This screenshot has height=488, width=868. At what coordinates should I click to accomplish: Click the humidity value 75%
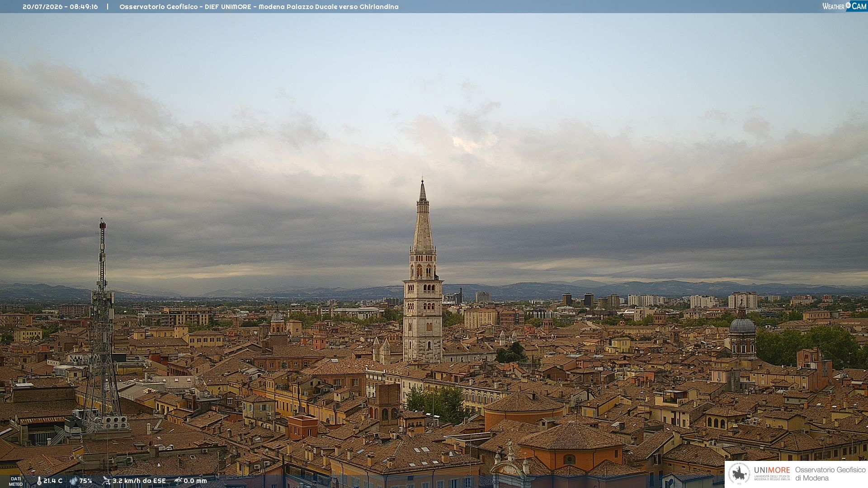tap(86, 481)
